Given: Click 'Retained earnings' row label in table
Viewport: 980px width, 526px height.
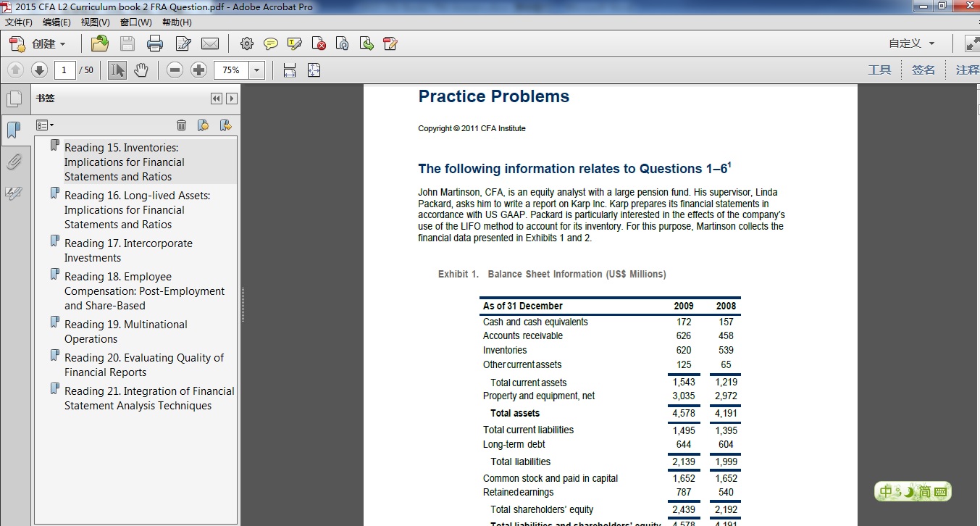Looking at the screenshot, I should (518, 492).
